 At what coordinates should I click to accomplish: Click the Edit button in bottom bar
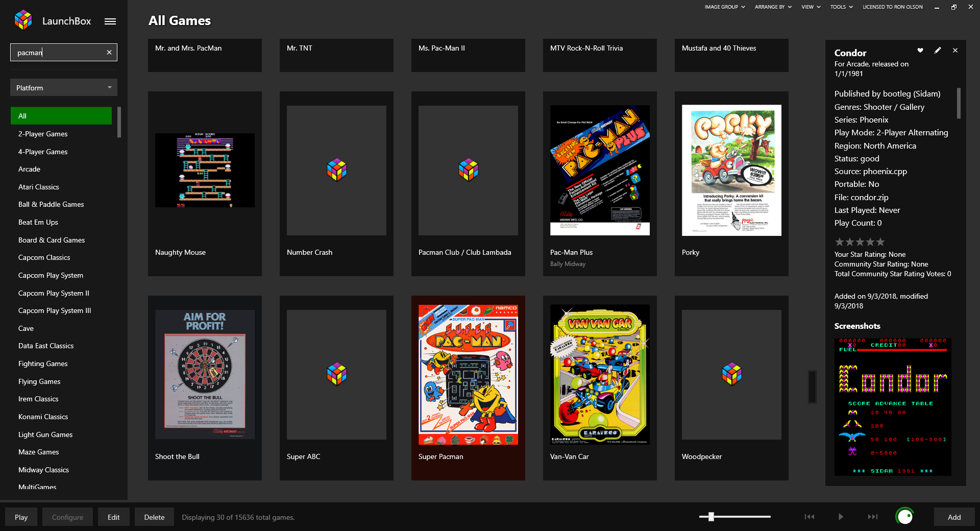(113, 517)
